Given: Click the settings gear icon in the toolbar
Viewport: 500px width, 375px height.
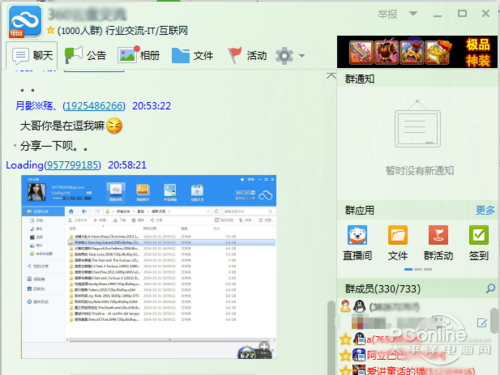Looking at the screenshot, I should 284,56.
